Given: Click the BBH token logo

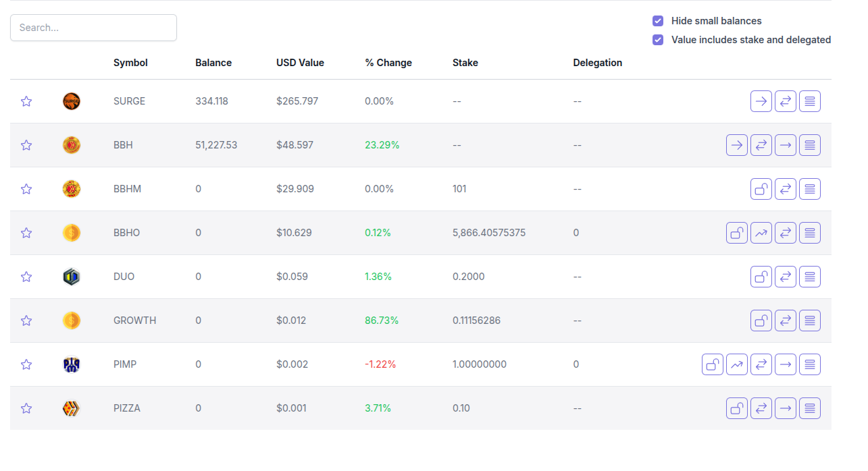Looking at the screenshot, I should tap(72, 145).
